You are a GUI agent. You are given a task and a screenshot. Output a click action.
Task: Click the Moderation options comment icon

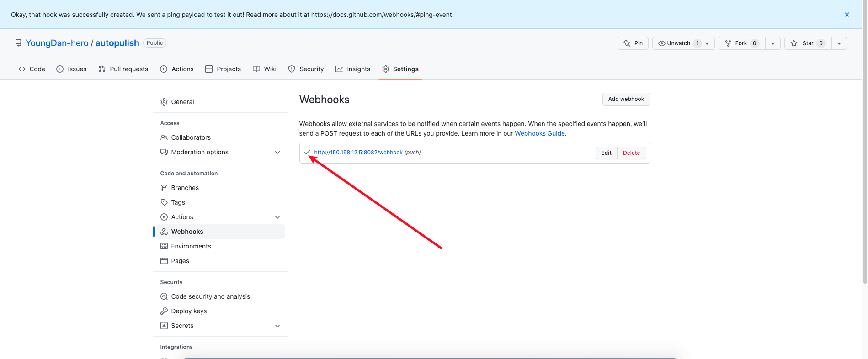(164, 152)
